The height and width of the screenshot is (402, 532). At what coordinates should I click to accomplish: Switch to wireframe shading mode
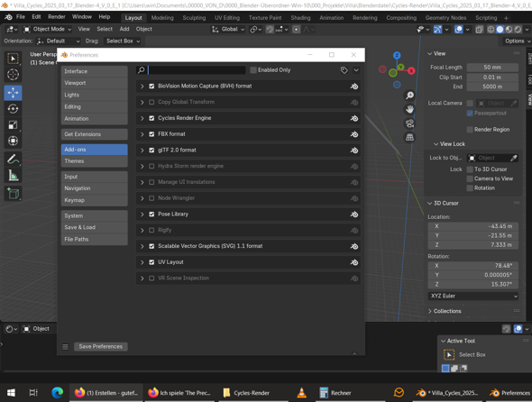point(491,30)
